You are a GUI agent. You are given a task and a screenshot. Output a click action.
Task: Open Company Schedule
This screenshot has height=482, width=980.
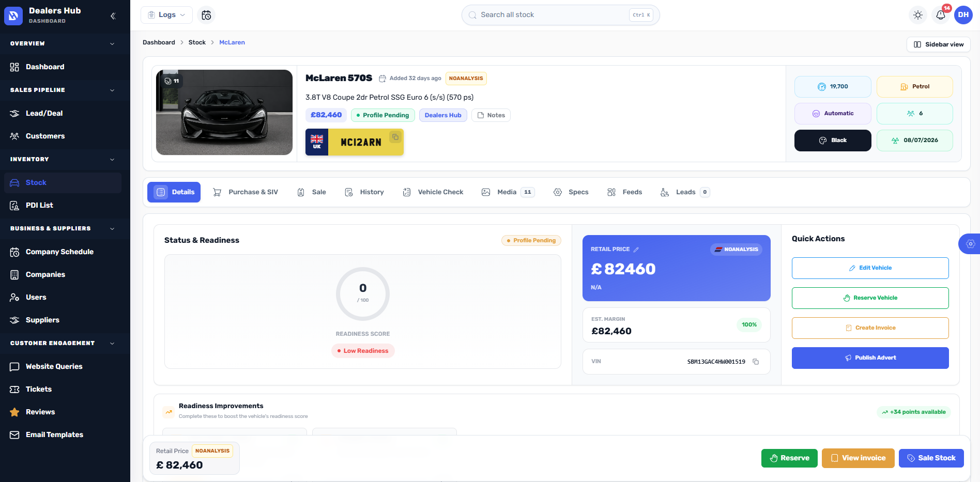point(63,252)
